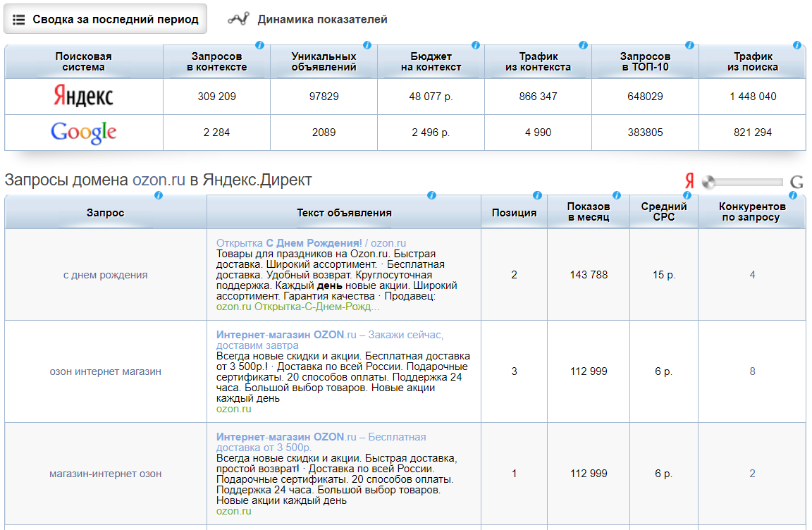
Task: Click info icon on Средний CPC column
Action: click(687, 195)
